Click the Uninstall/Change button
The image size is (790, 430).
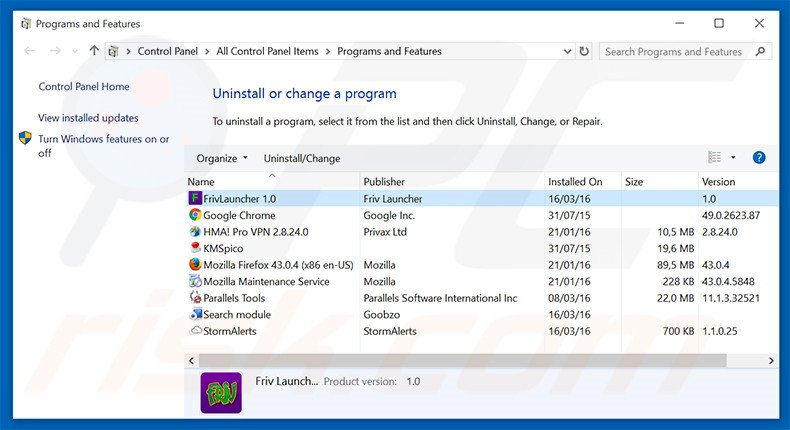tap(302, 158)
